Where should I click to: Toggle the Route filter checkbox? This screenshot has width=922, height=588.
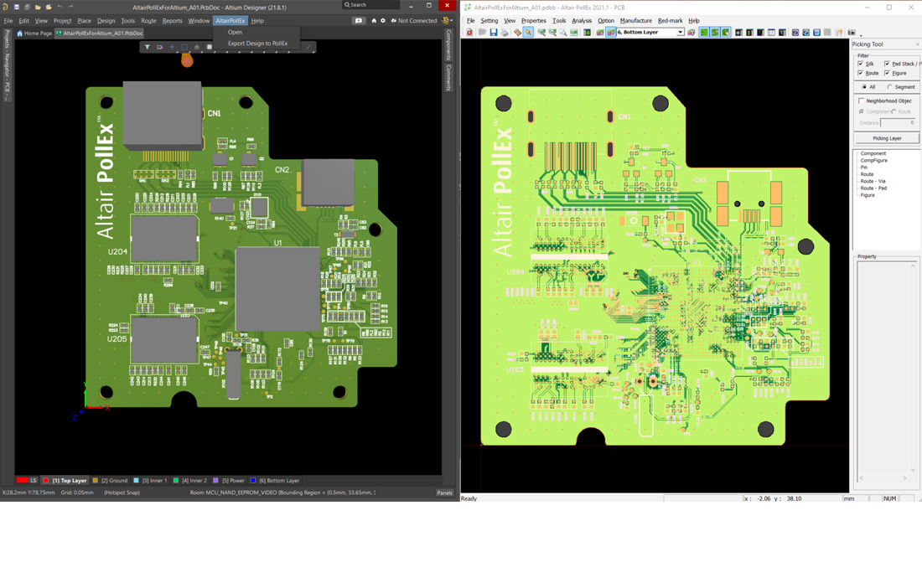click(861, 73)
